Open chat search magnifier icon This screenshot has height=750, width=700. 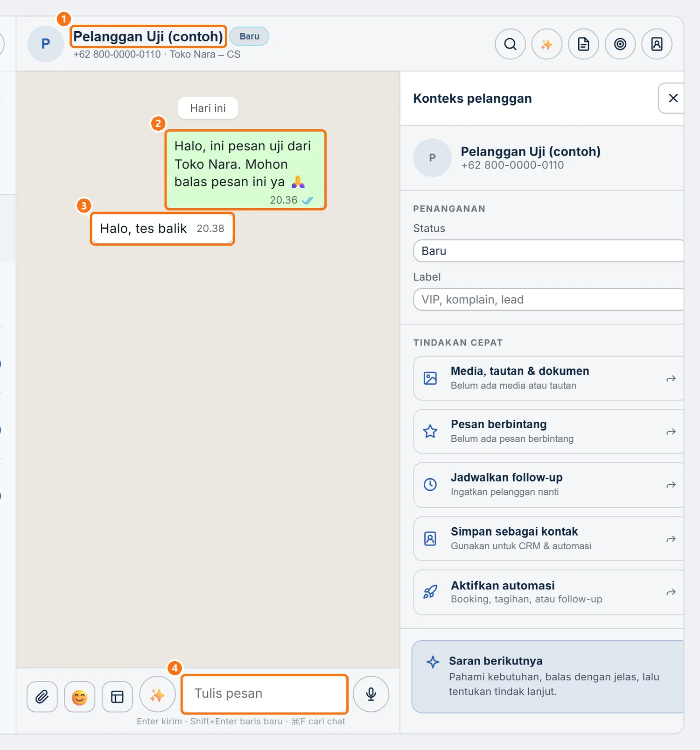[x=510, y=44]
